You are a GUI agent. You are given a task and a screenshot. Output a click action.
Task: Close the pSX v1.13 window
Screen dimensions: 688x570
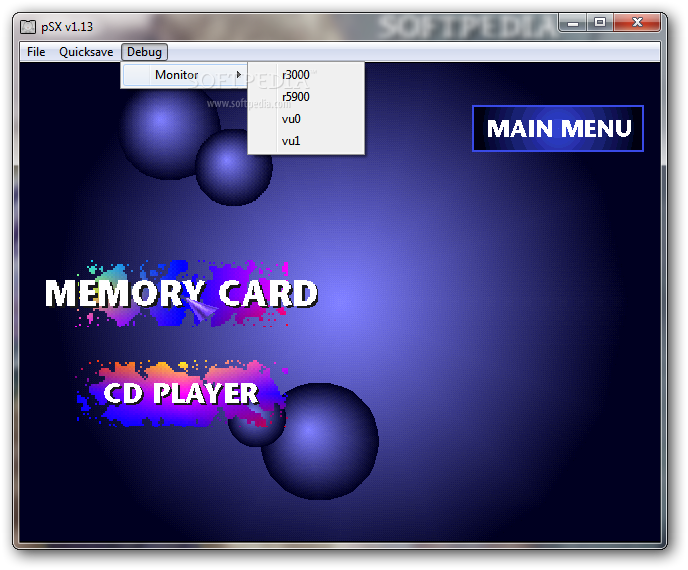pos(637,22)
